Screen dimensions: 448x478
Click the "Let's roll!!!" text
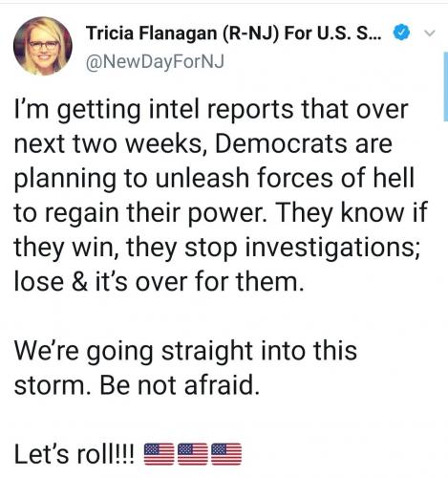click(75, 454)
